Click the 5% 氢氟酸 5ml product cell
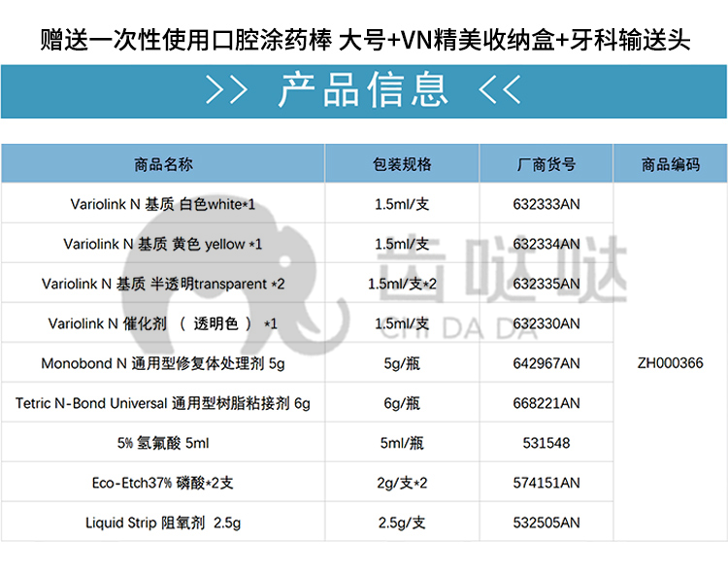The height and width of the screenshot is (574, 728). [163, 443]
